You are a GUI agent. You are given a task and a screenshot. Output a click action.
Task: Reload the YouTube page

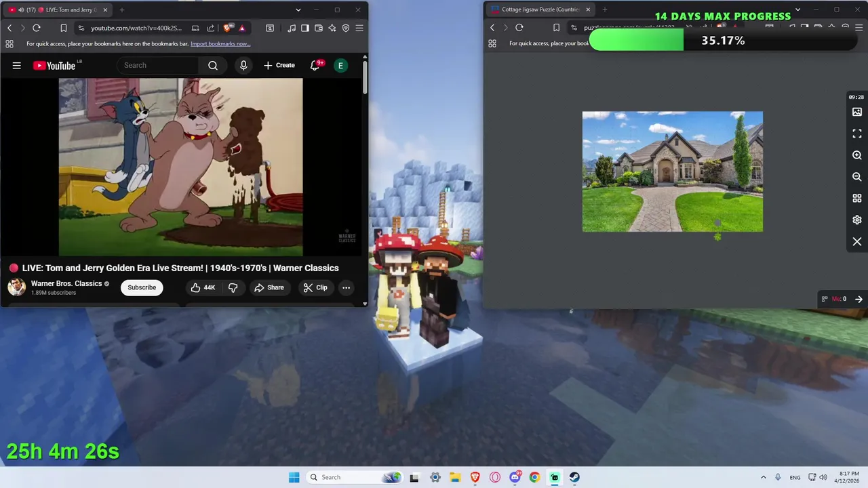coord(37,28)
